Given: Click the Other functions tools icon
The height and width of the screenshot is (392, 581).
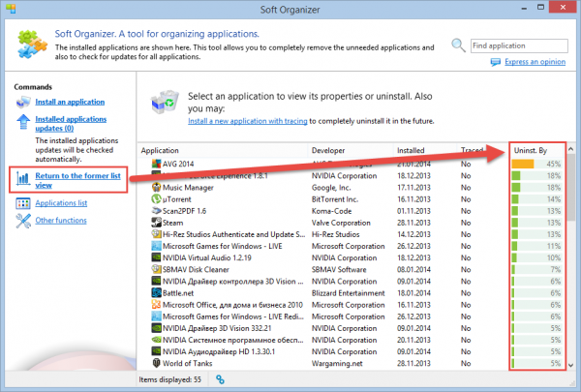Looking at the screenshot, I should [23, 221].
